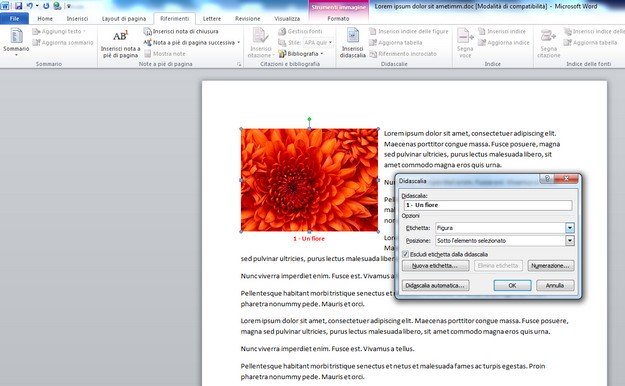
Task: Click Annulla to cancel the dialog
Action: pos(555,286)
